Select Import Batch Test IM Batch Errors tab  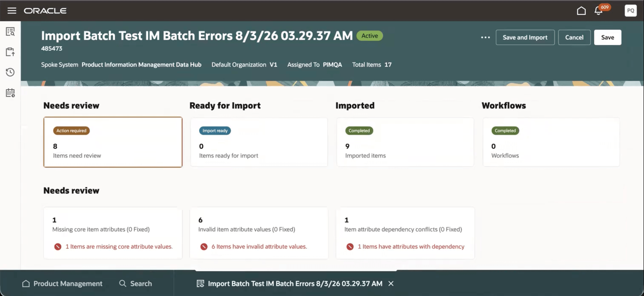tap(295, 283)
